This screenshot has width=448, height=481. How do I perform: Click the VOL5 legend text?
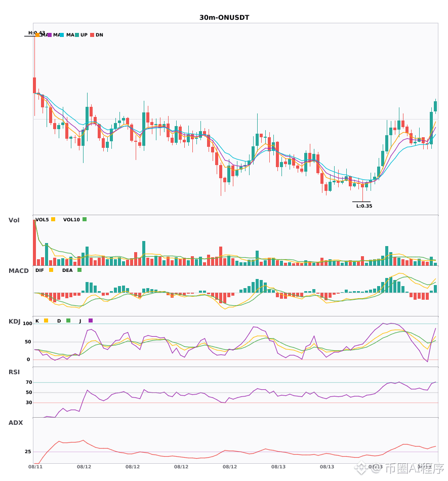[42, 220]
